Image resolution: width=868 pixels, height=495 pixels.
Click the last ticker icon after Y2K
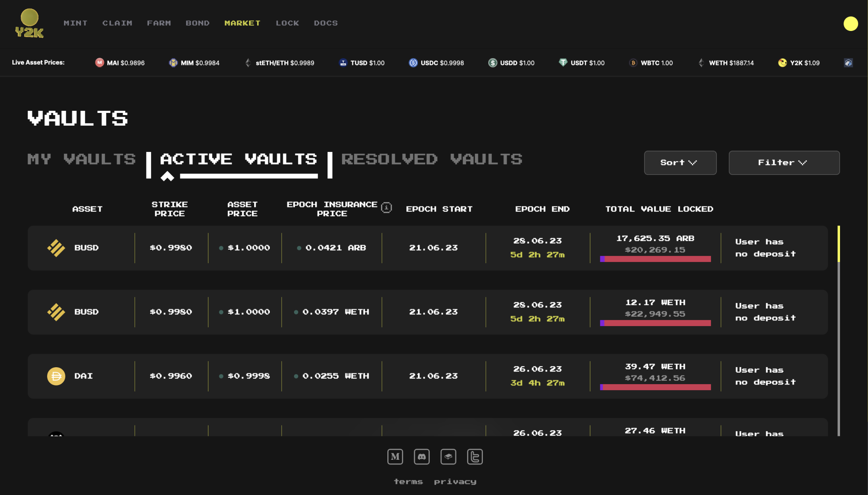[x=848, y=63]
